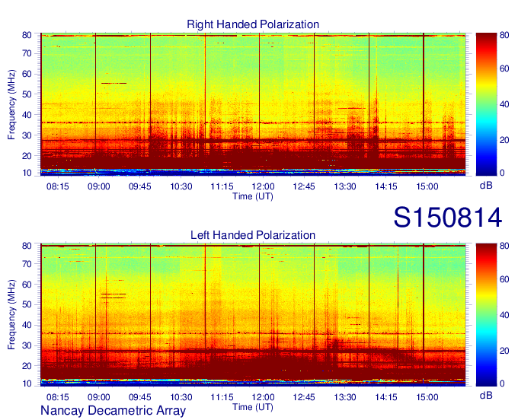Viewport: 518px width, 420px height.
Task: Click the Left Handed Polarization title
Action: point(253,235)
